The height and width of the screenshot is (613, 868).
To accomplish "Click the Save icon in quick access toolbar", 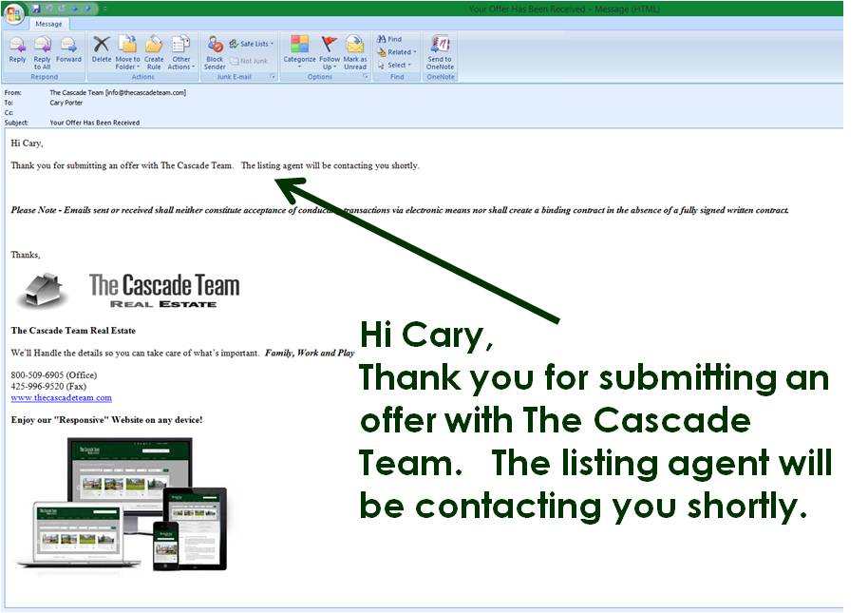I will click(35, 9).
